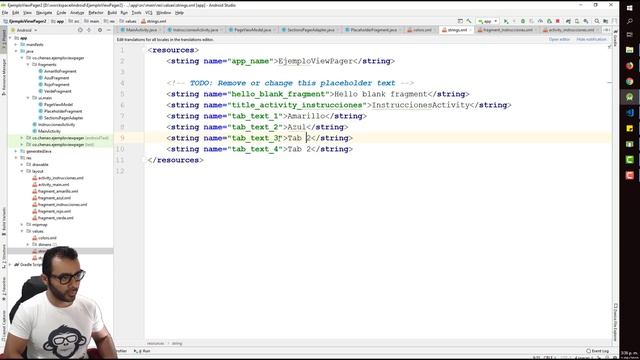
Task: Switch to PageViewModel.java tab
Action: [x=253, y=30]
